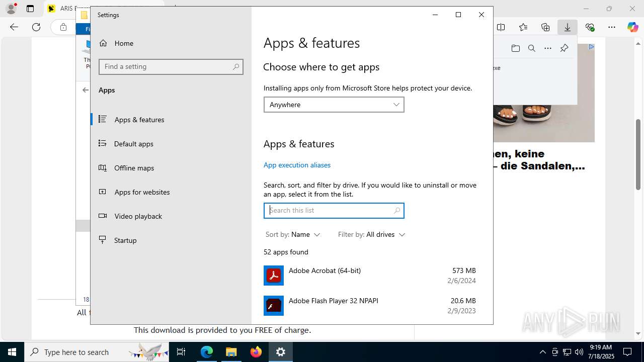
Task: Click the magnifier in Search this list
Action: (x=397, y=211)
